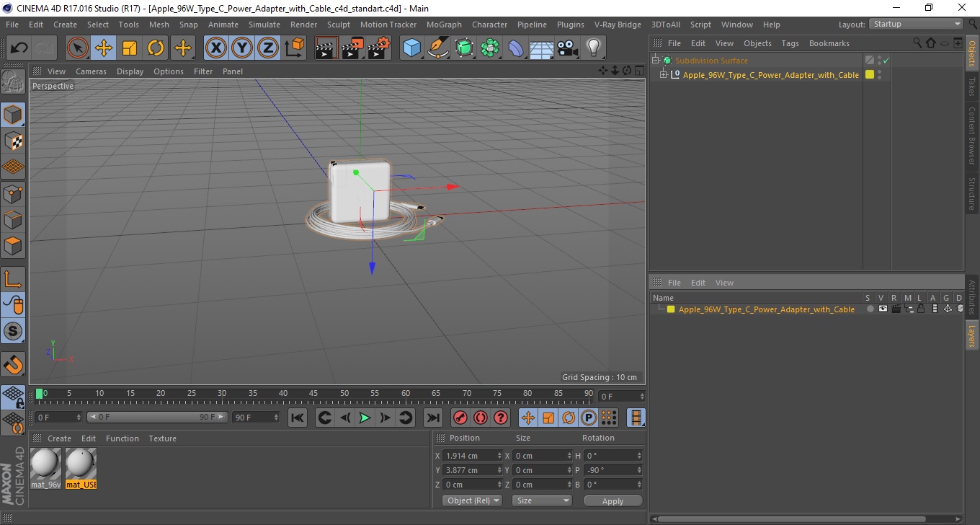Open the Sculpt menu
Screen dimensions: 980x525
coord(339,25)
